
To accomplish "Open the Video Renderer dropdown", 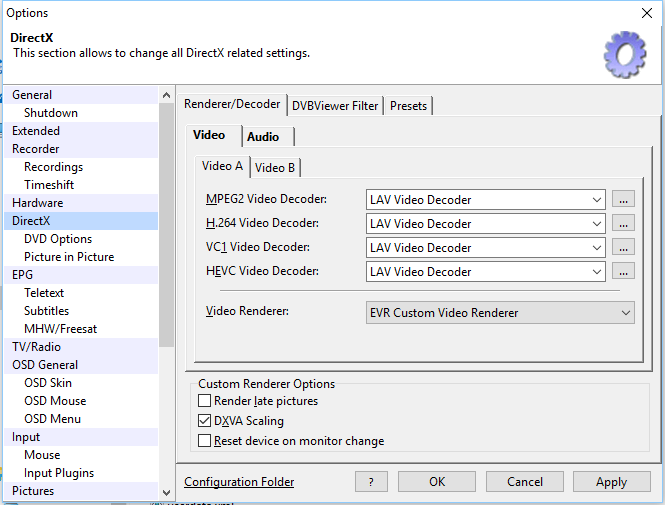I will coord(625,313).
